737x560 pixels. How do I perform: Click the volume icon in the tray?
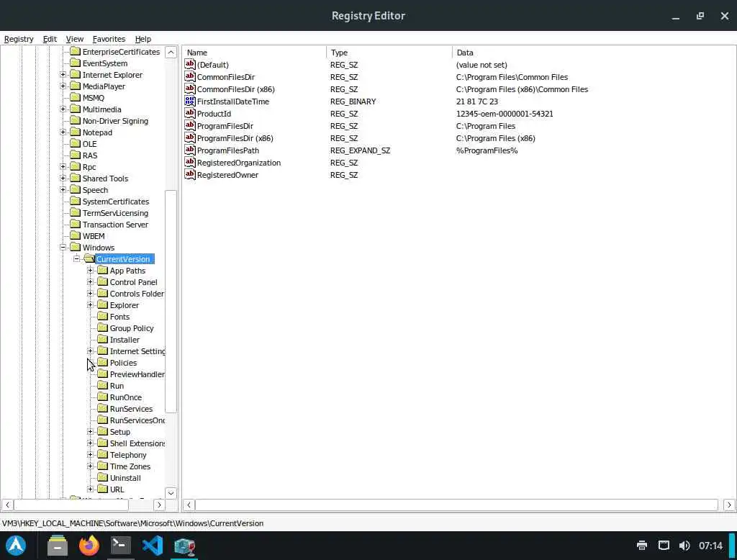(x=684, y=546)
